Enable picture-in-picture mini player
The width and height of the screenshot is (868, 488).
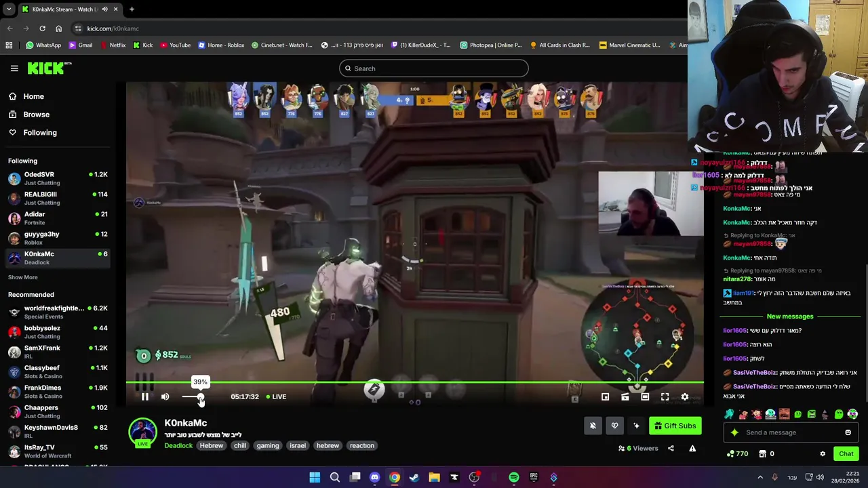(606, 397)
